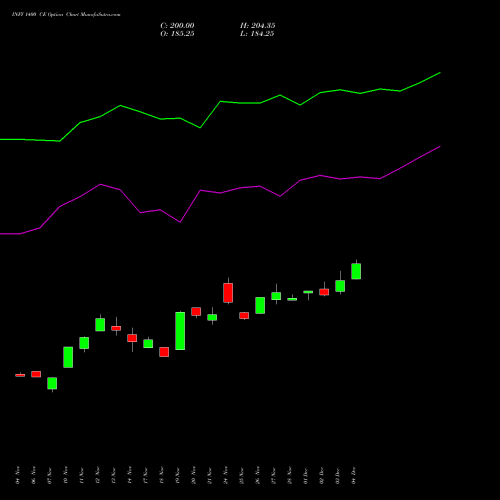Screen dimensions: 500x500
Task: Click the 26 Nov date label
Action: 257,475
